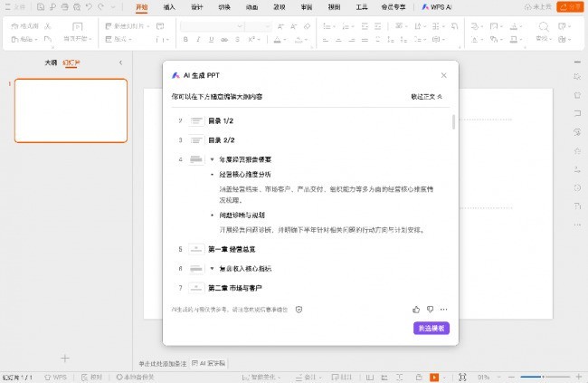
Task: Open the three-dot more options in AI dialog
Action: pyautogui.click(x=444, y=310)
